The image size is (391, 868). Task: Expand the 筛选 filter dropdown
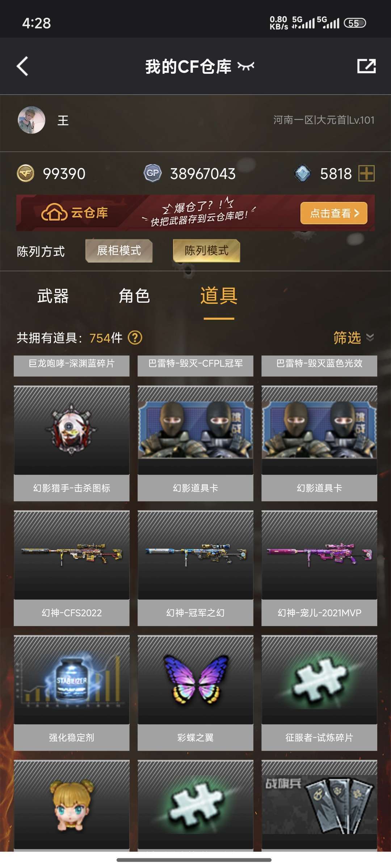pyautogui.click(x=354, y=338)
